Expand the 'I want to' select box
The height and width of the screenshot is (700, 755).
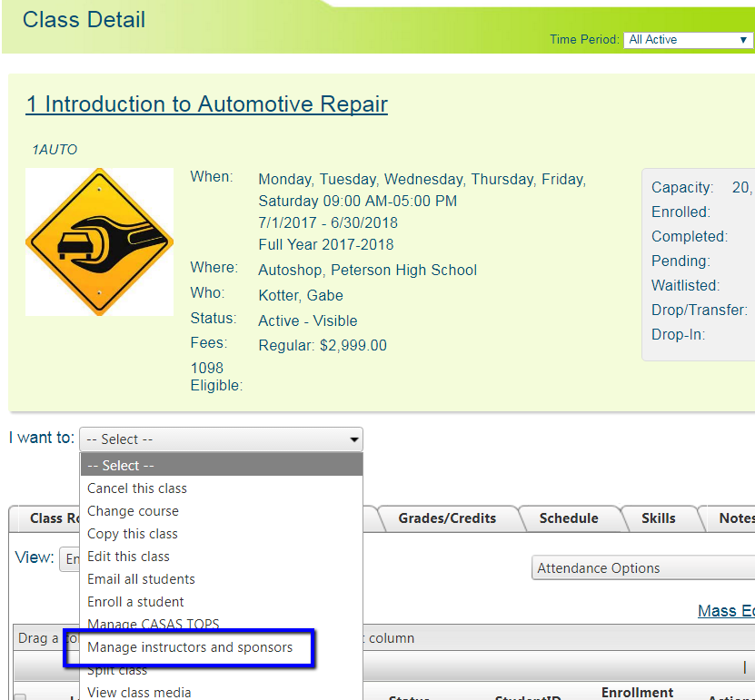pos(221,439)
